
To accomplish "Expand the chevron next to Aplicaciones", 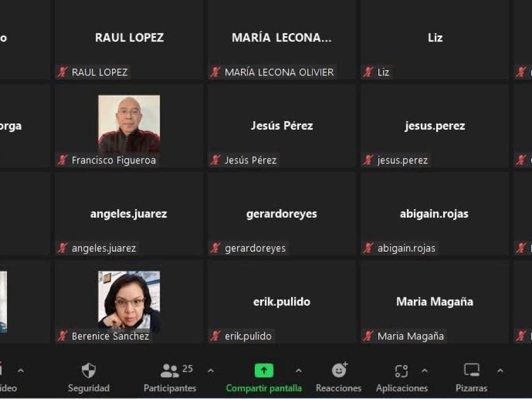I will tap(425, 371).
